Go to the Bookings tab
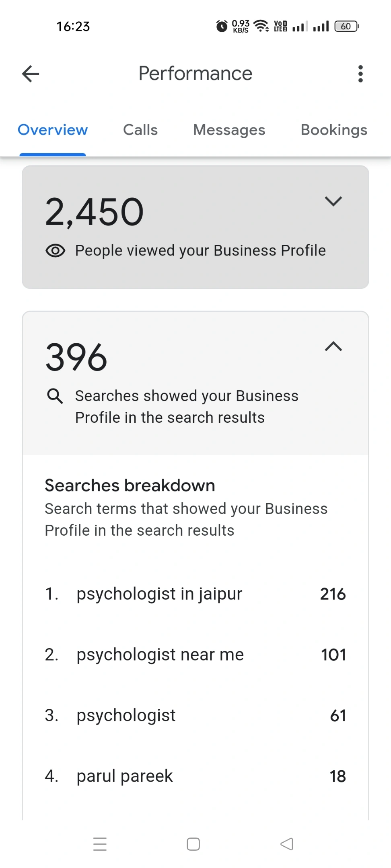The width and height of the screenshot is (391, 868). click(x=334, y=130)
